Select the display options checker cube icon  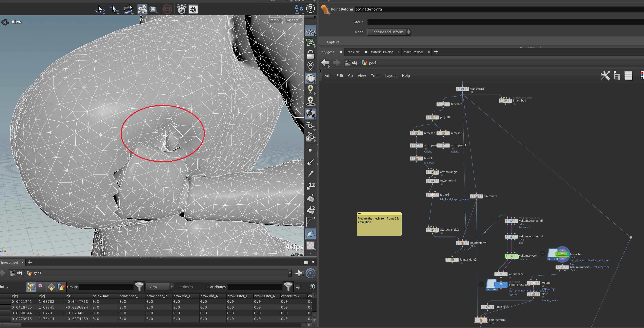[x=310, y=114]
